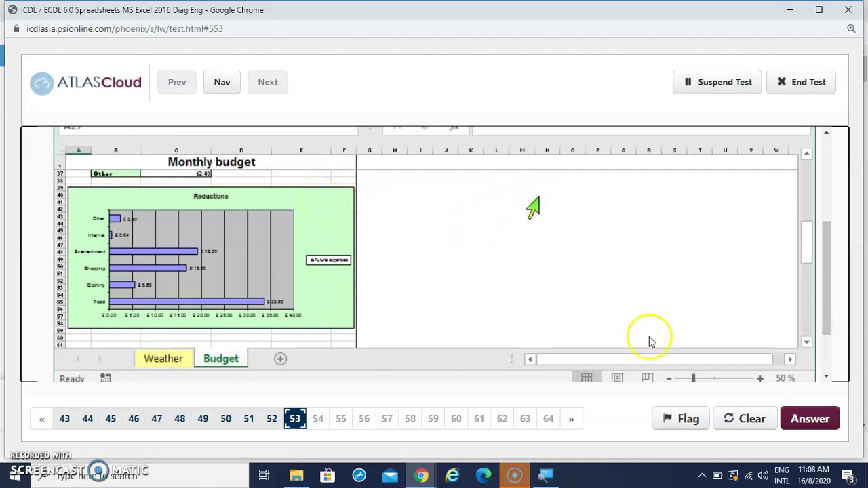This screenshot has height=488, width=868.
Task: Click the 50 % zoom level
Action: tap(785, 378)
